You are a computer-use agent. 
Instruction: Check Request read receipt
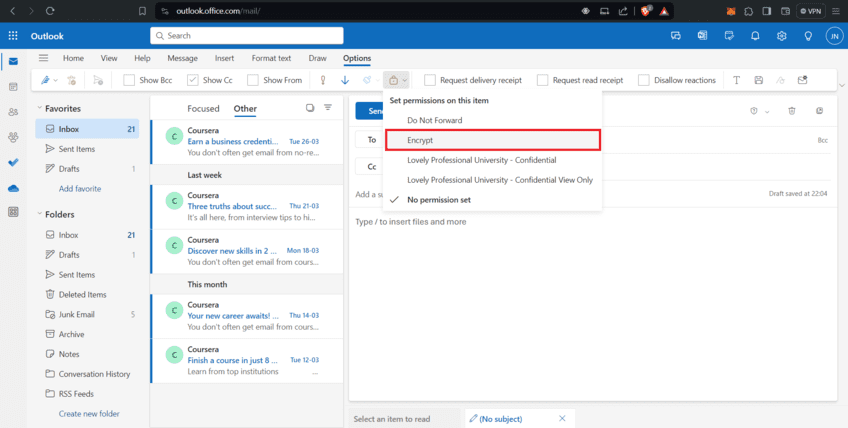point(542,80)
